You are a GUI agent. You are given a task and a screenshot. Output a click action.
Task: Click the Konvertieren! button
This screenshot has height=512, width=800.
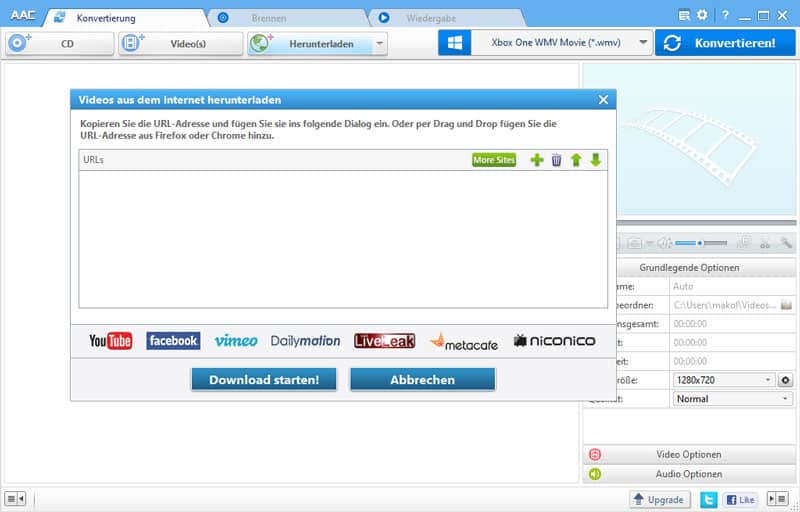pos(725,43)
